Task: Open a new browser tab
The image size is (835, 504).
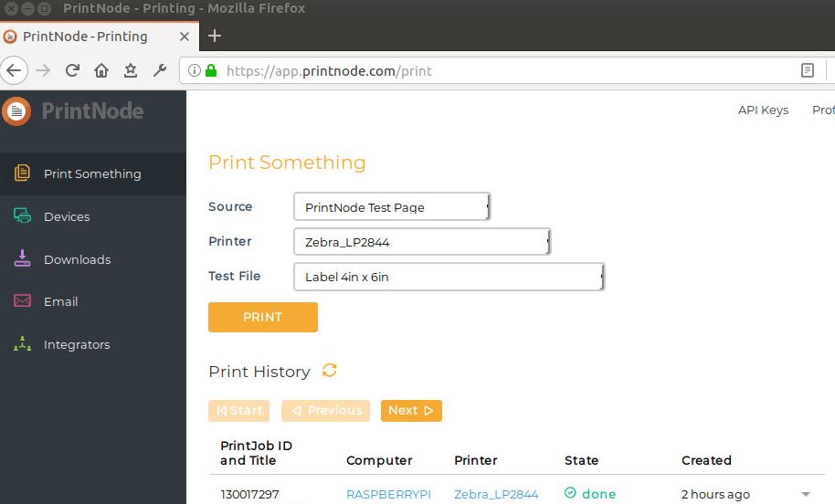Action: pyautogui.click(x=215, y=36)
